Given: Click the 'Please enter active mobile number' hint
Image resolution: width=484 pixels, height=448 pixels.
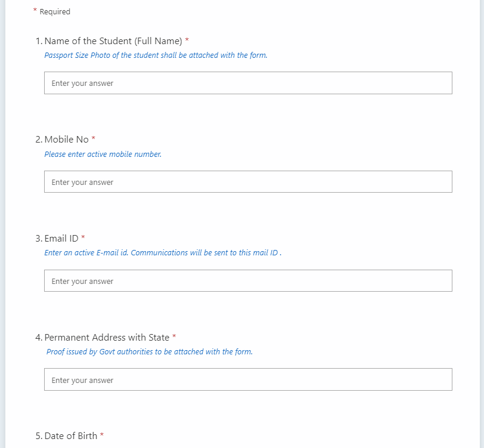Looking at the screenshot, I should (103, 154).
